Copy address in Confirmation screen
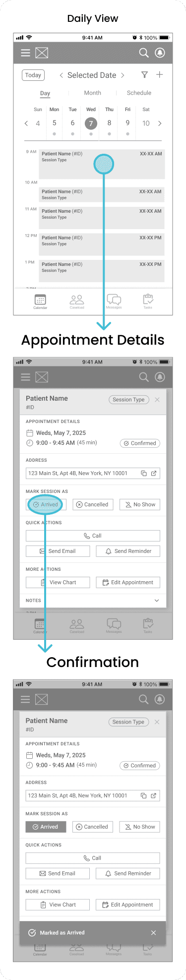 144,796
